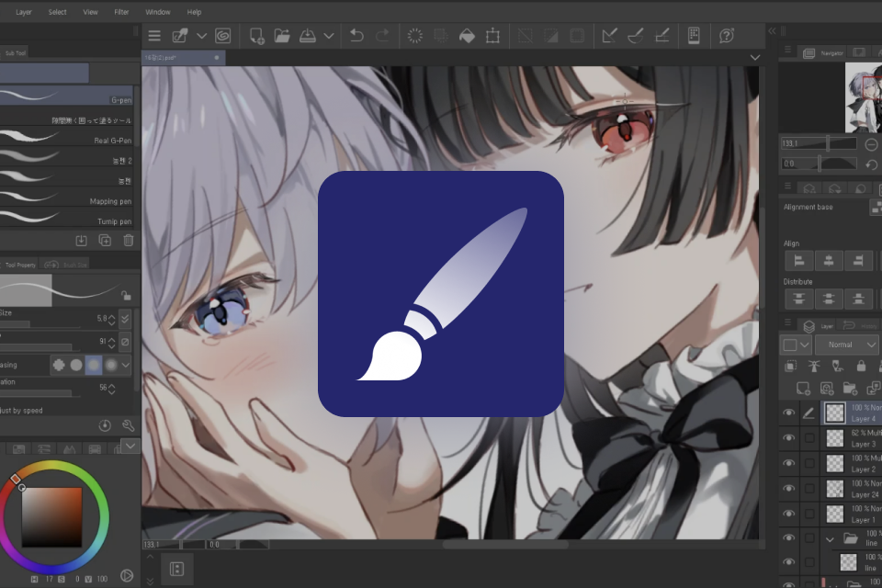The width and height of the screenshot is (882, 588).
Task: Select the Turnip pen sub tool
Action: (66, 218)
